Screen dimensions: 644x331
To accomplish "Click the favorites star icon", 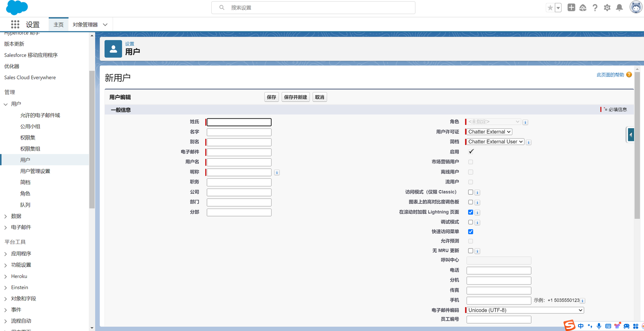I will click(550, 8).
